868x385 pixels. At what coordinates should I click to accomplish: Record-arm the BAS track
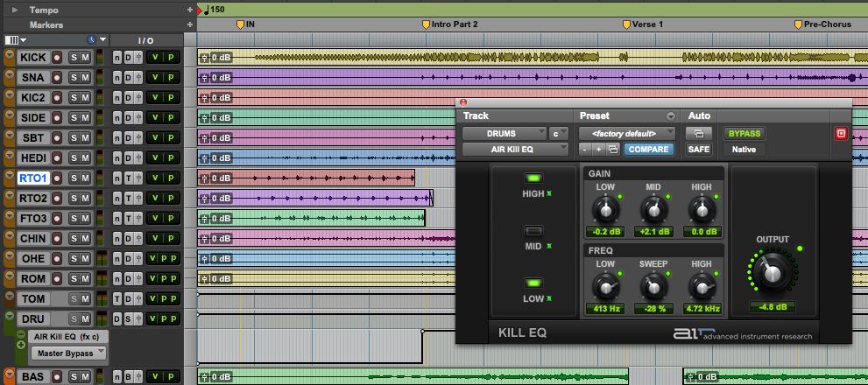point(57,377)
